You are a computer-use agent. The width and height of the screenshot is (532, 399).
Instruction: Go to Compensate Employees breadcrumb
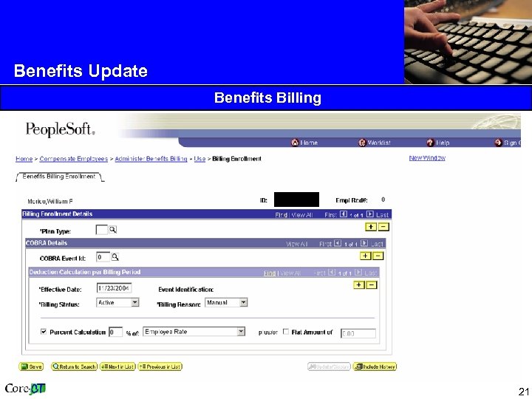coord(74,159)
